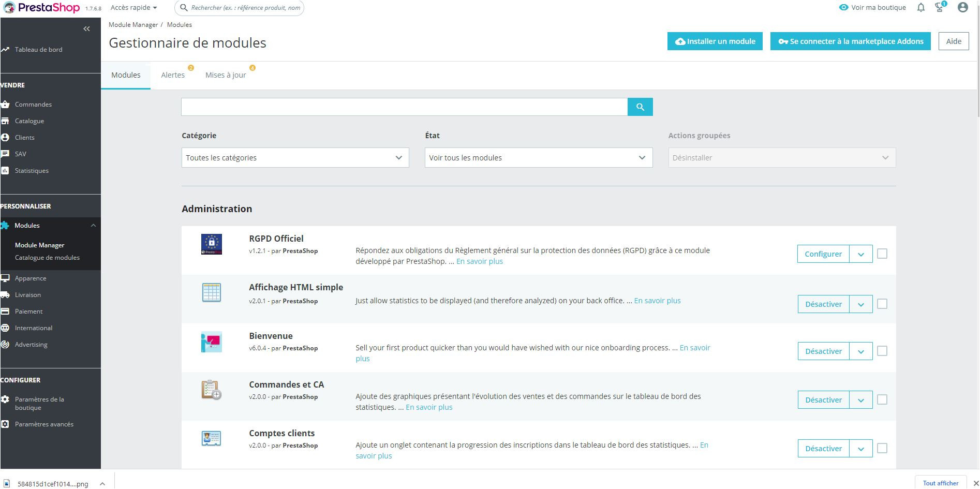The height and width of the screenshot is (489, 980).
Task: Click the Apparence monitor icon
Action: (5, 278)
